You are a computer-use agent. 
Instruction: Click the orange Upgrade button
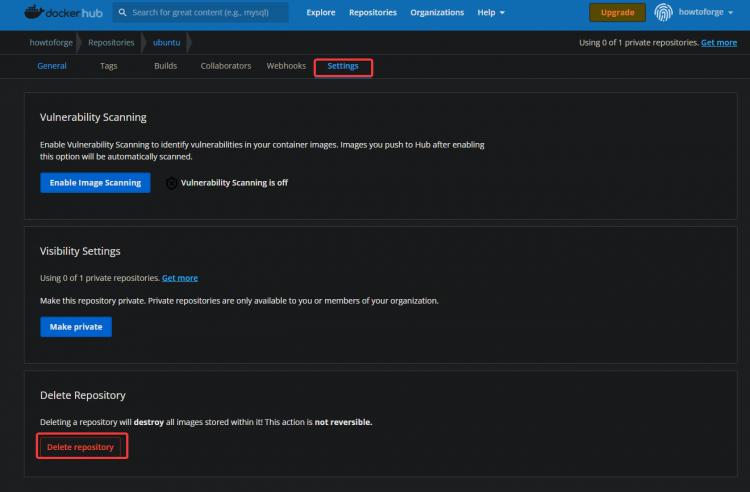[617, 13]
